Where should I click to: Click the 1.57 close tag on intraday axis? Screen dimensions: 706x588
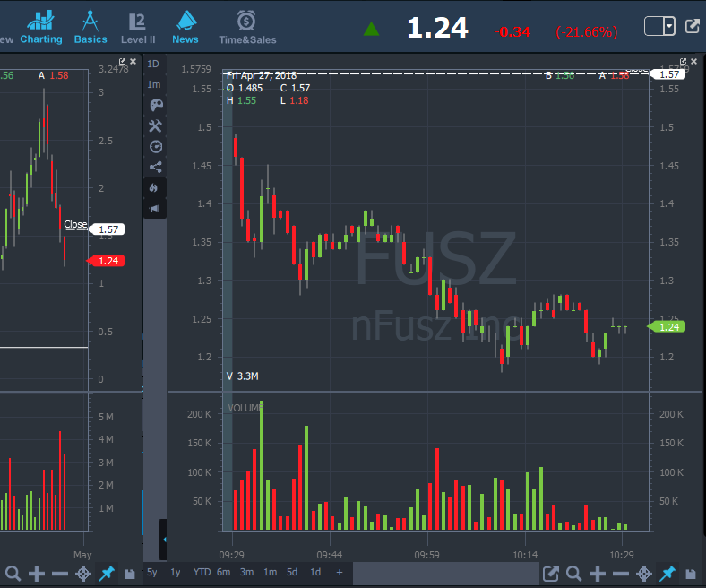tap(668, 74)
